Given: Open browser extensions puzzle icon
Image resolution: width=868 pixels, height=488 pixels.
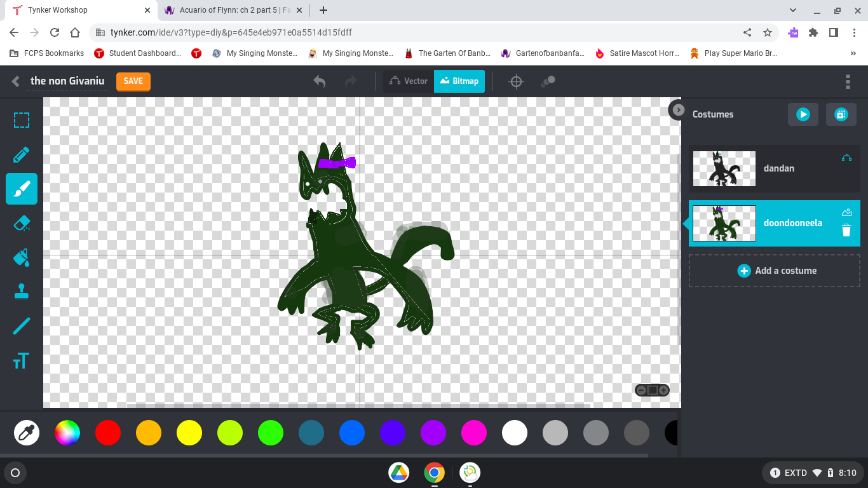Looking at the screenshot, I should (813, 32).
